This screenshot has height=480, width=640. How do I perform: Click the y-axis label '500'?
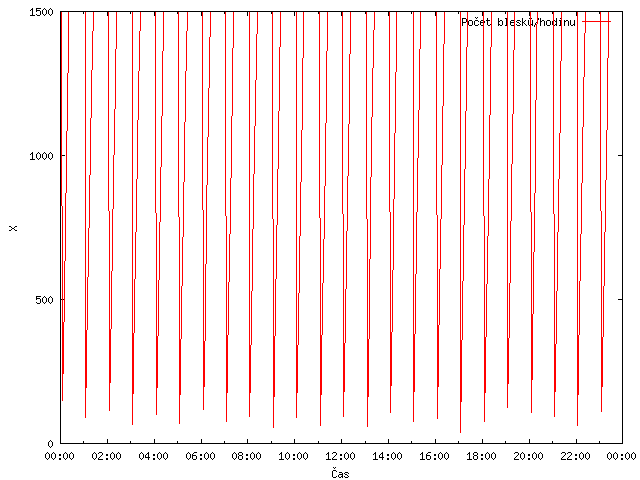[44, 300]
